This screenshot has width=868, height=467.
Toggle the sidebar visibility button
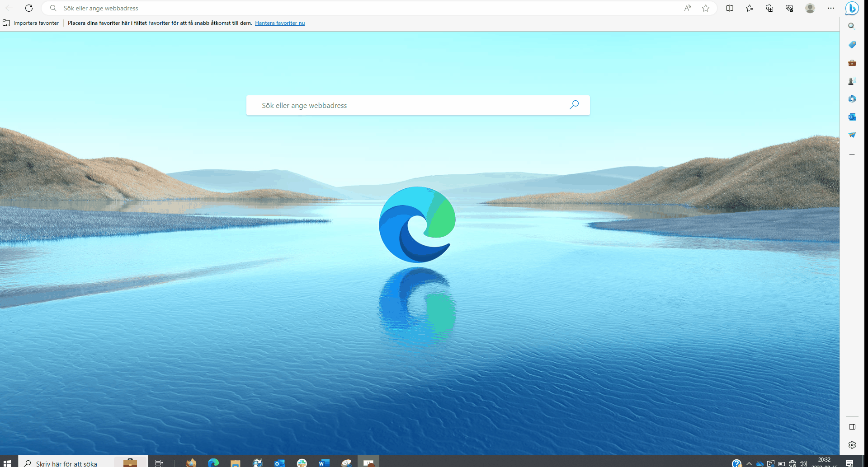[x=852, y=427]
